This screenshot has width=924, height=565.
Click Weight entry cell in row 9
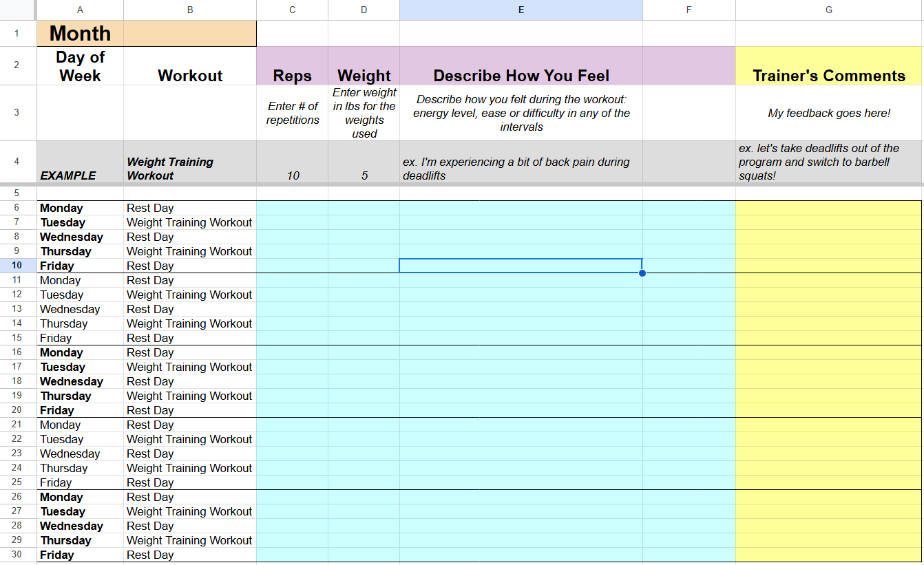[364, 251]
